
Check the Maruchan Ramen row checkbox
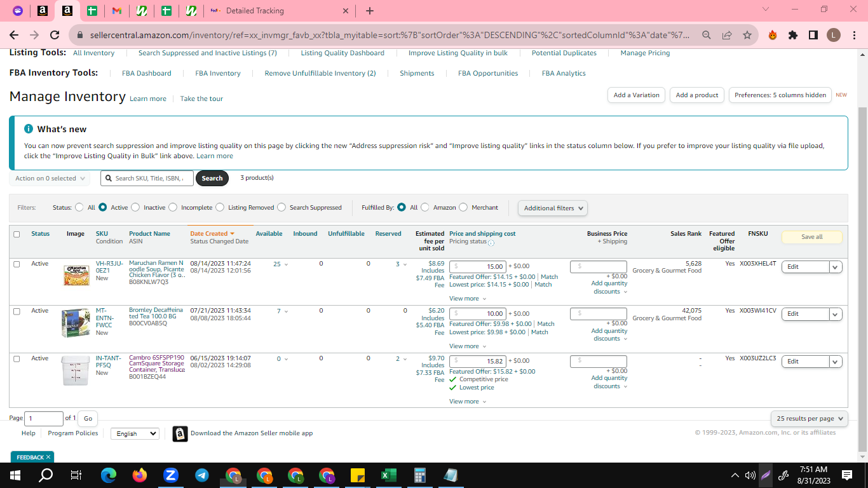(x=17, y=264)
